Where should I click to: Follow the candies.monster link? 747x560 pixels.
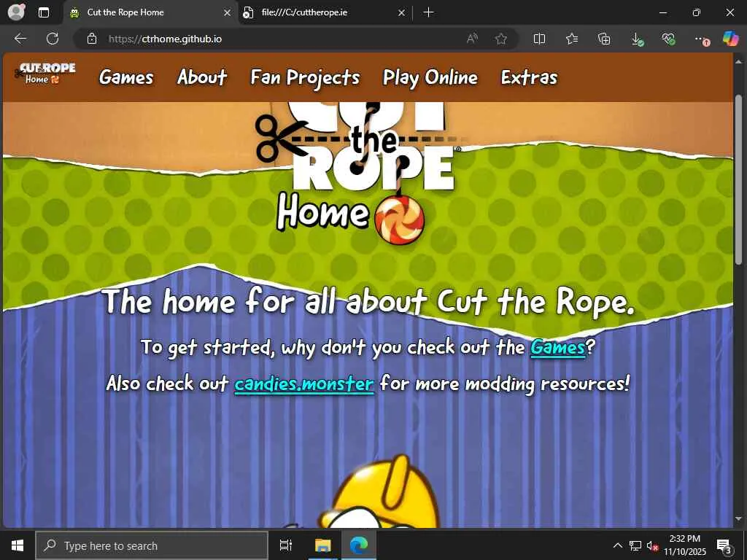tap(304, 384)
